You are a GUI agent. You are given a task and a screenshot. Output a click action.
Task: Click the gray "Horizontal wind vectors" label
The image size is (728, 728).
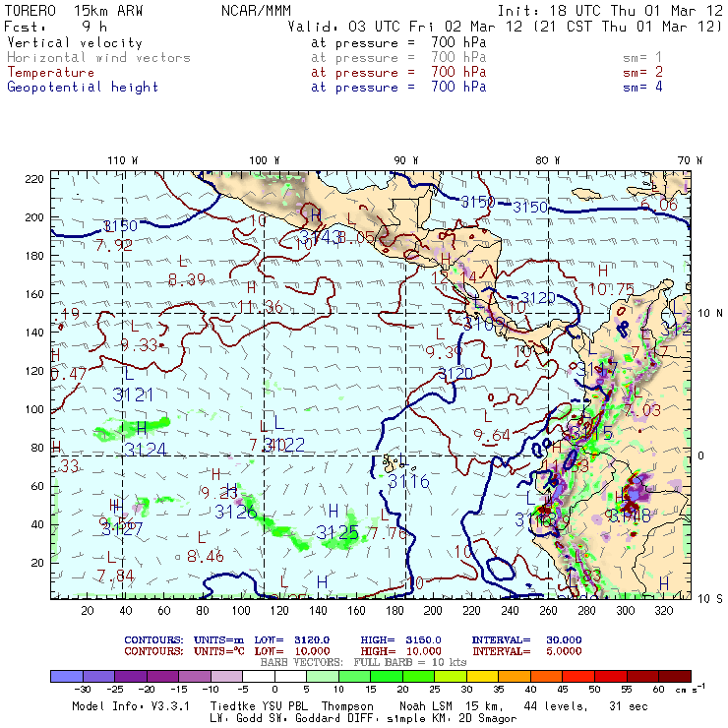99,58
